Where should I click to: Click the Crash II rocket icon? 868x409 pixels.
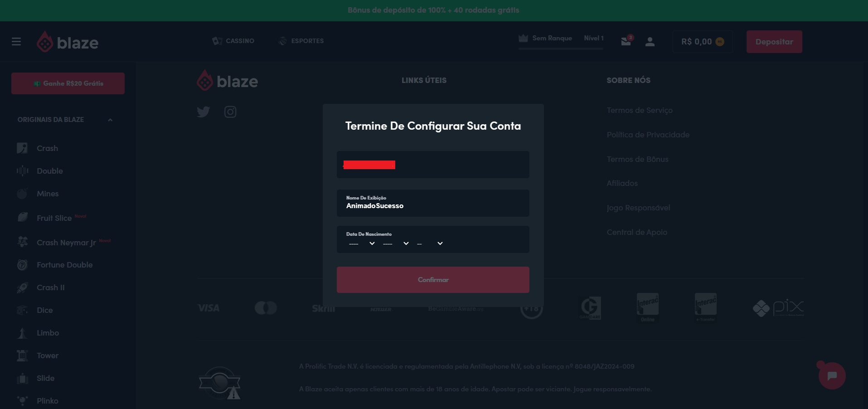coord(22,287)
